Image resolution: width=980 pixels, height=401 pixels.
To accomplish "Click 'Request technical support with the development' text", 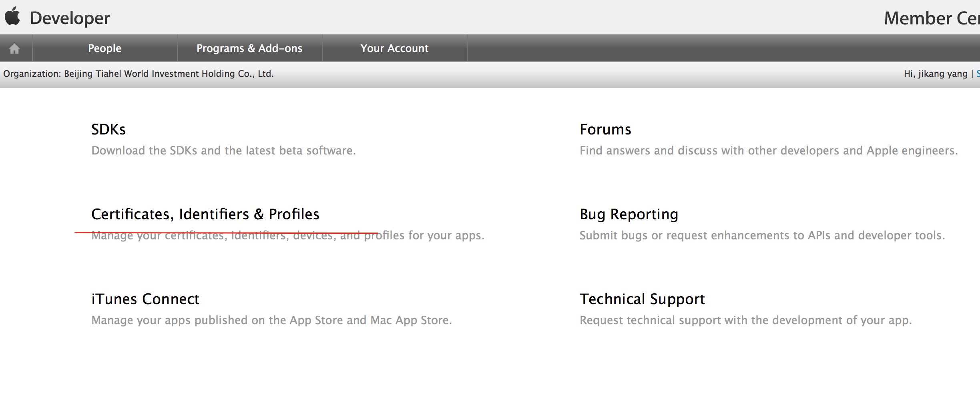I will [x=746, y=320].
